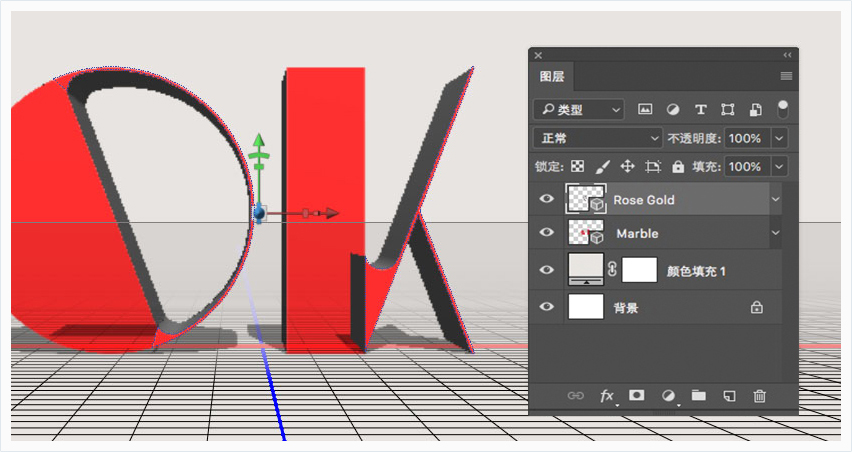The image size is (852, 452).
Task: Select the 图层 panel tab
Action: point(552,77)
